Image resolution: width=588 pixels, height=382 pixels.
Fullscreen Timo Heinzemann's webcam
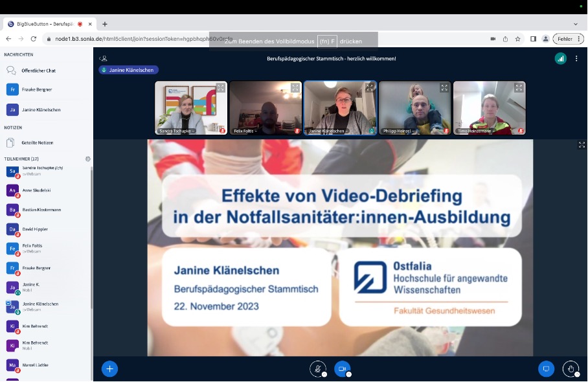(519, 87)
